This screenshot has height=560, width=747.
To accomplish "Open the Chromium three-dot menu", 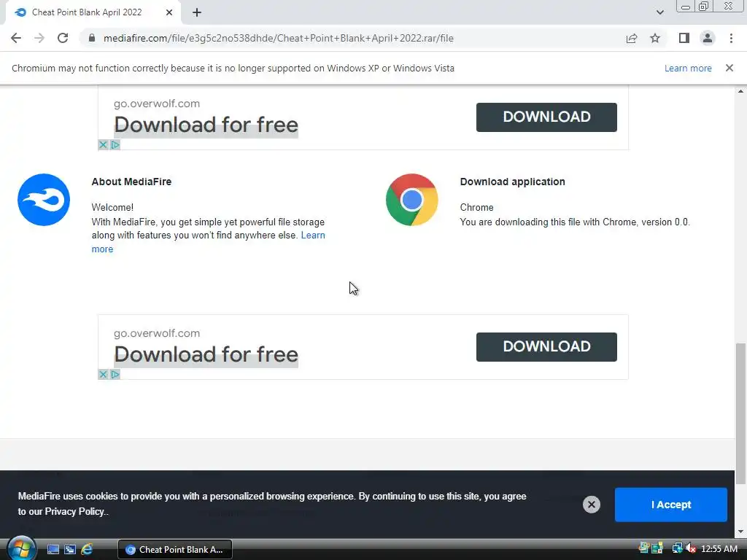I will click(731, 38).
